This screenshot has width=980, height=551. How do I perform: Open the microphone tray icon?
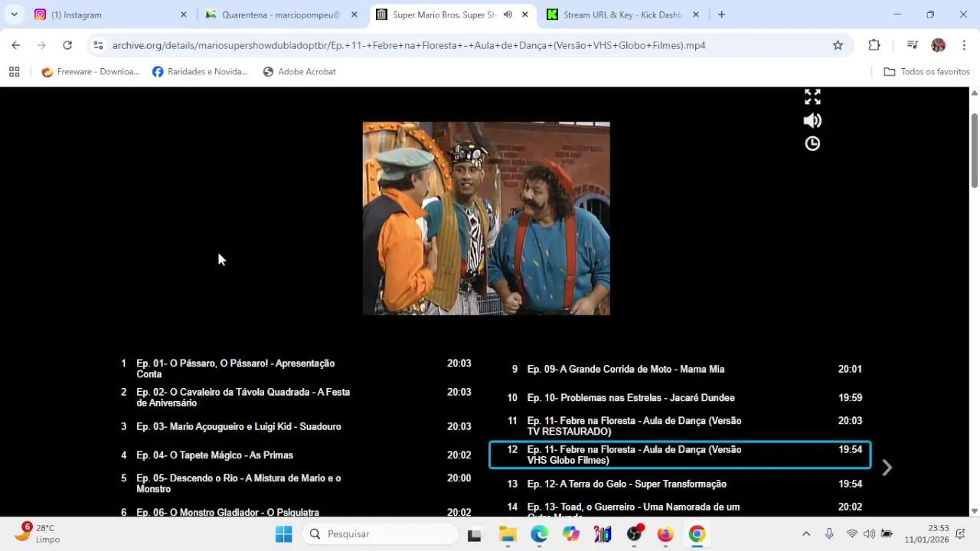pyautogui.click(x=828, y=534)
